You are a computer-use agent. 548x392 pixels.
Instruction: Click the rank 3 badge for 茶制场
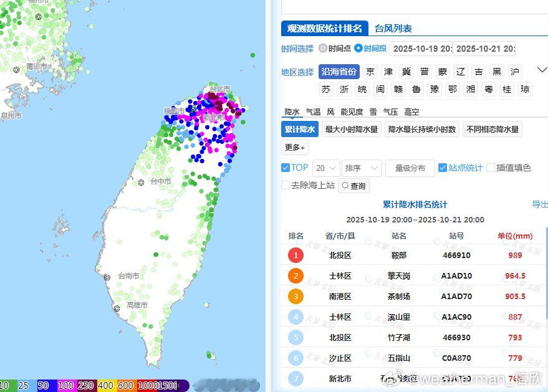[296, 296]
